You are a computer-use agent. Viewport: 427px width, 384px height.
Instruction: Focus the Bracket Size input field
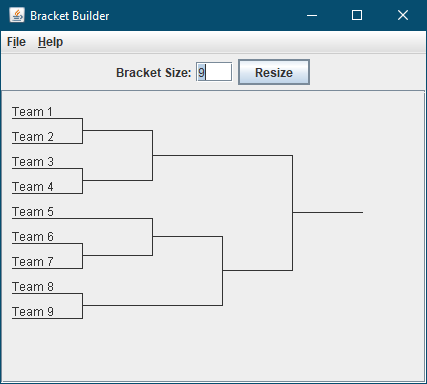pos(214,72)
